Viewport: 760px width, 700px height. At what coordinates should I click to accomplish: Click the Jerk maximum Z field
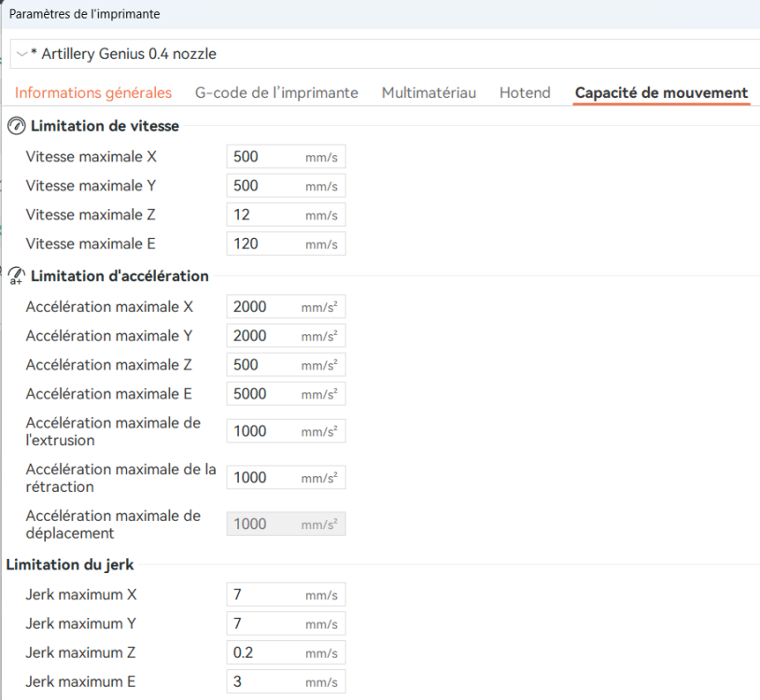pyautogui.click(x=286, y=652)
